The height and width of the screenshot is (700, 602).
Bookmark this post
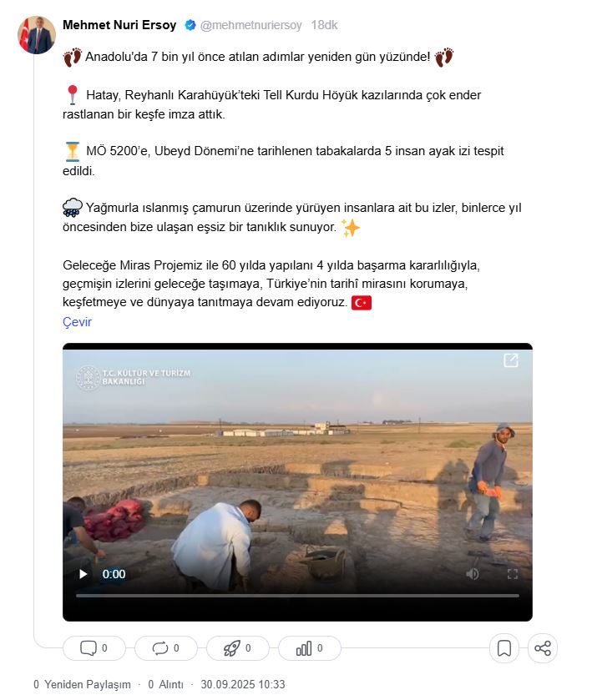coord(504,648)
